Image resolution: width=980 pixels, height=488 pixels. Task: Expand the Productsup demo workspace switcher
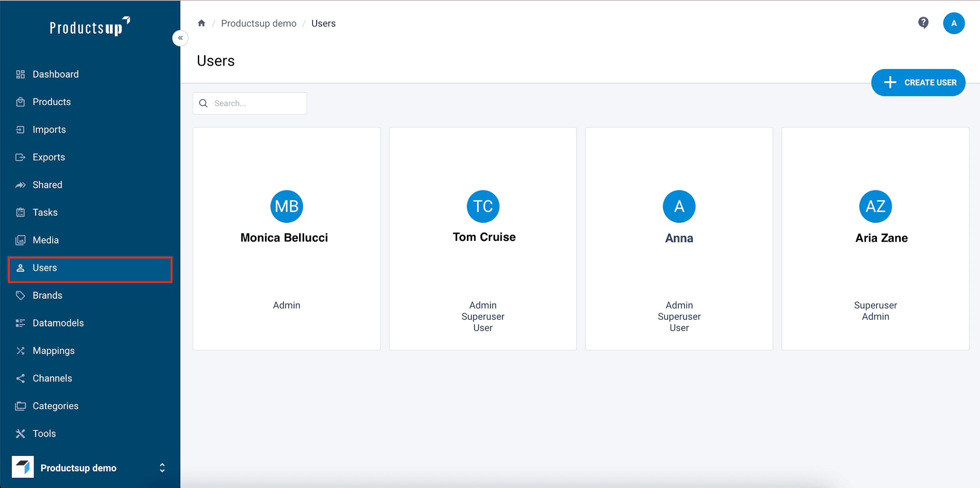(162, 468)
